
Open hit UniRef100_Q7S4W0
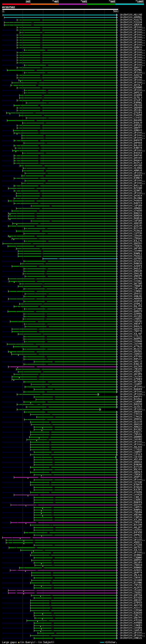(x=131, y=309)
